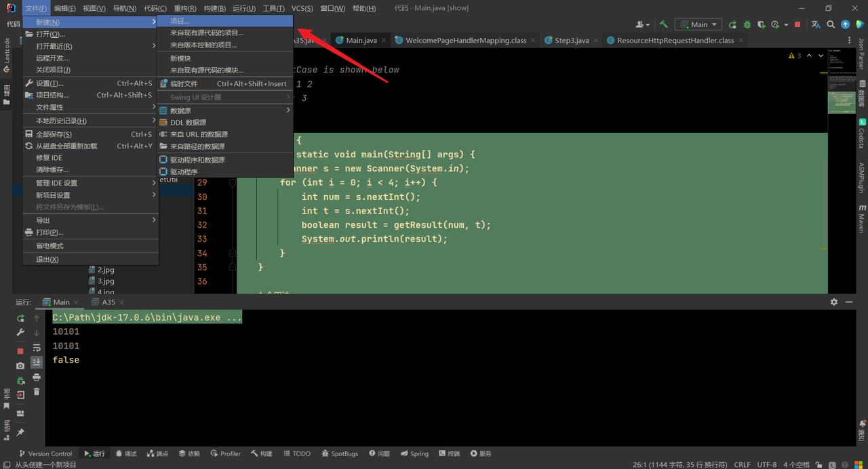
Task: Open Run panel gear settings icon
Action: 834,302
